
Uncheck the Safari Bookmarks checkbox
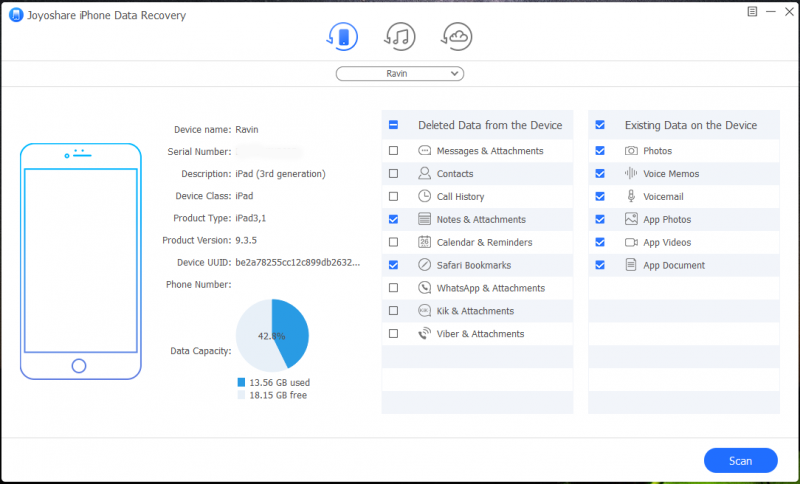coord(393,265)
